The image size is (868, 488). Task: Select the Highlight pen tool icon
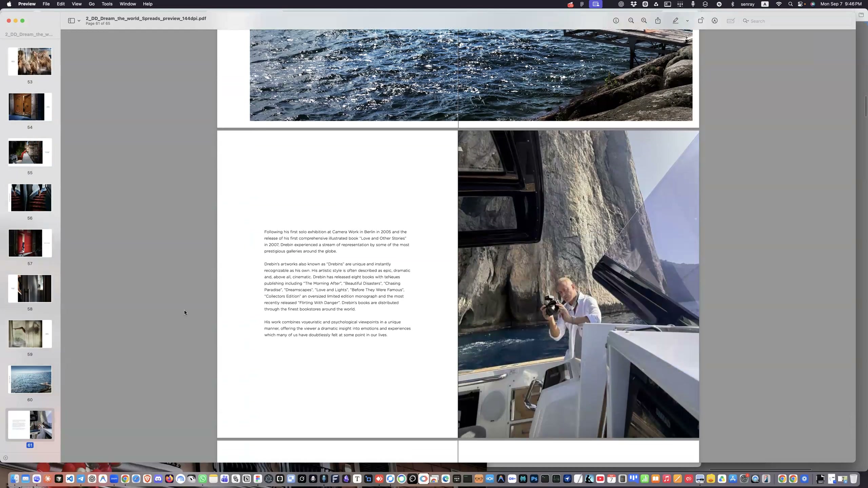point(675,21)
